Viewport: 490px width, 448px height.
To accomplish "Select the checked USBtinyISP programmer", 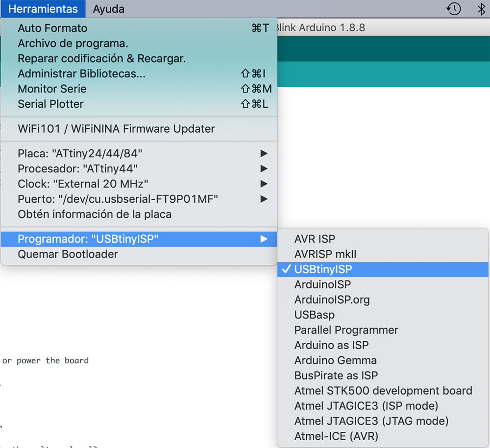I will [x=323, y=269].
